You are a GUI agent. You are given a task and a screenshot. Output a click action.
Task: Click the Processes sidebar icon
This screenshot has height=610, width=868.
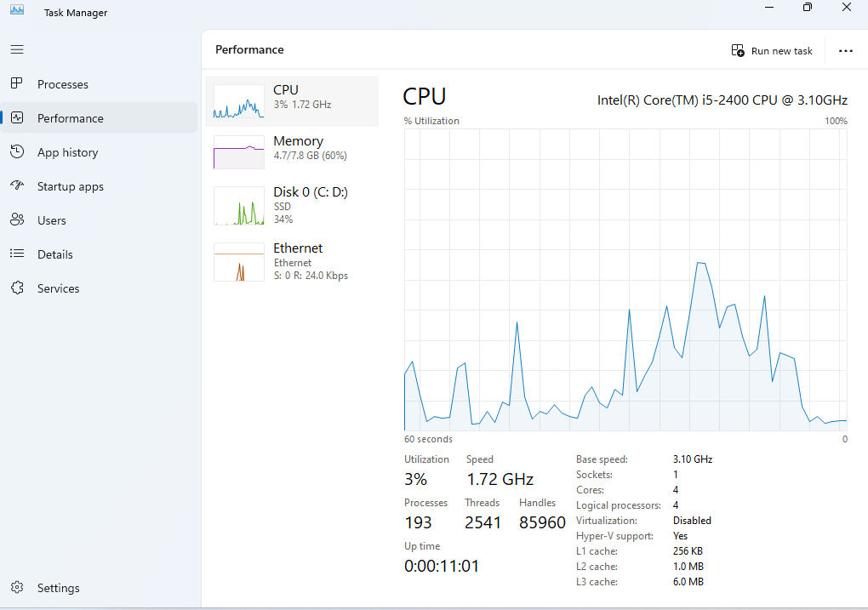pos(17,84)
